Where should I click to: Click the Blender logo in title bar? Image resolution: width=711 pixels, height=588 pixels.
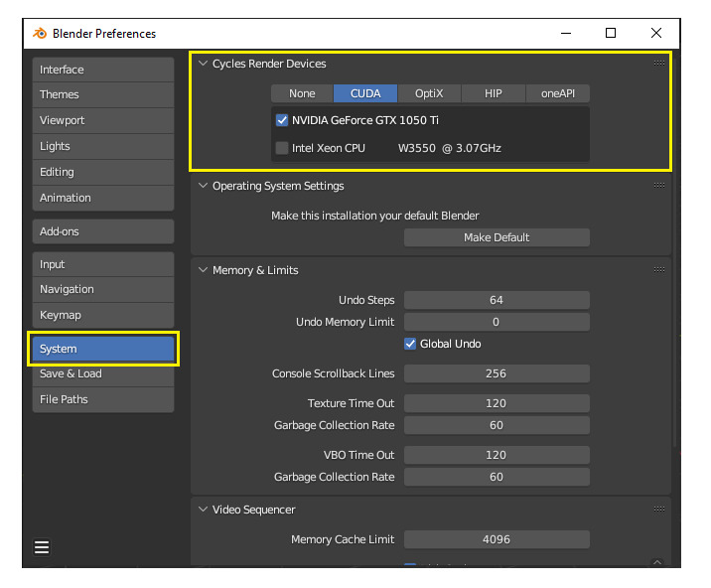pyautogui.click(x=40, y=33)
